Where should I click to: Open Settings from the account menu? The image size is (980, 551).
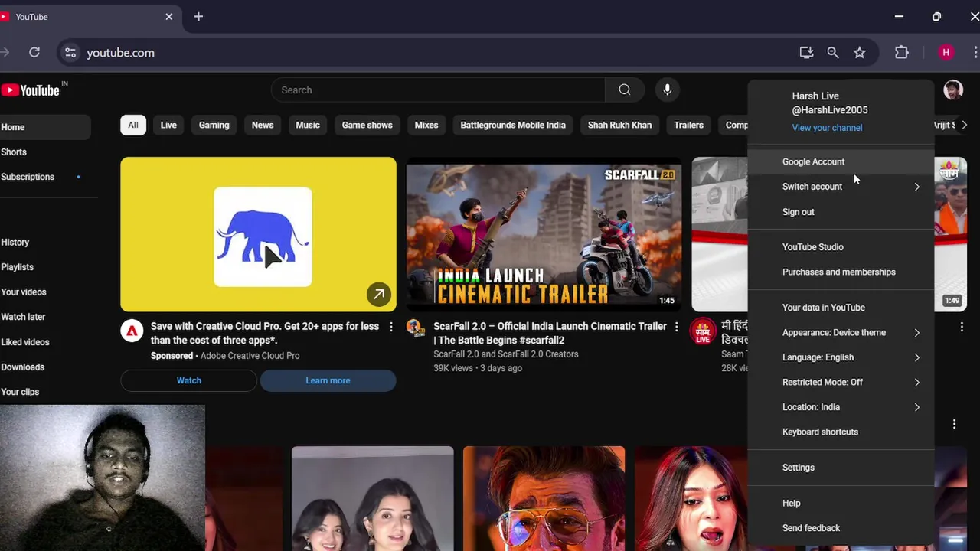point(841,468)
